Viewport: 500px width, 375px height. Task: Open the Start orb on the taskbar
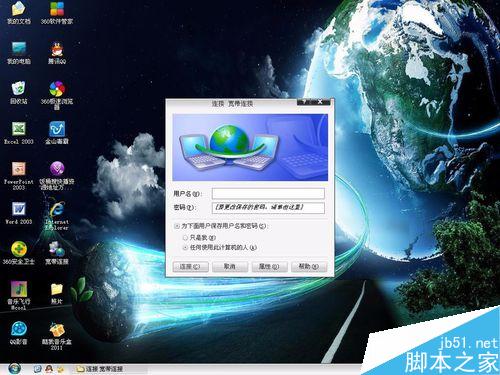[x=14, y=369]
